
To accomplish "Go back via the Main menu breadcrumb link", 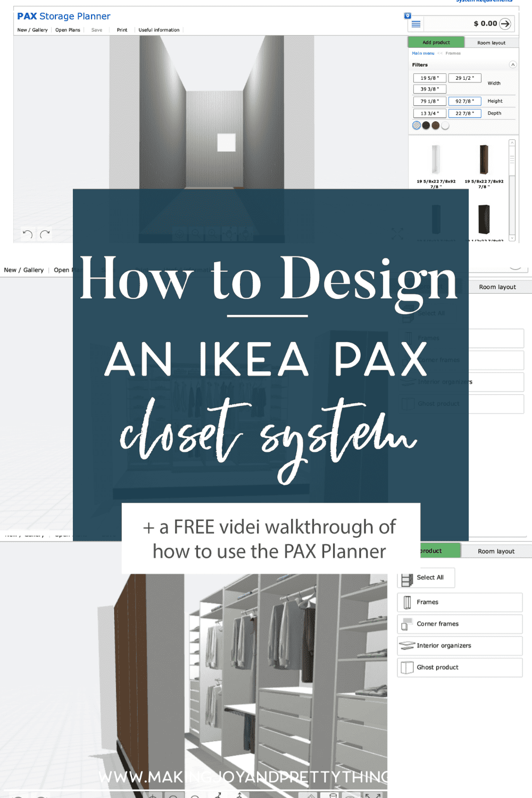I will point(423,53).
